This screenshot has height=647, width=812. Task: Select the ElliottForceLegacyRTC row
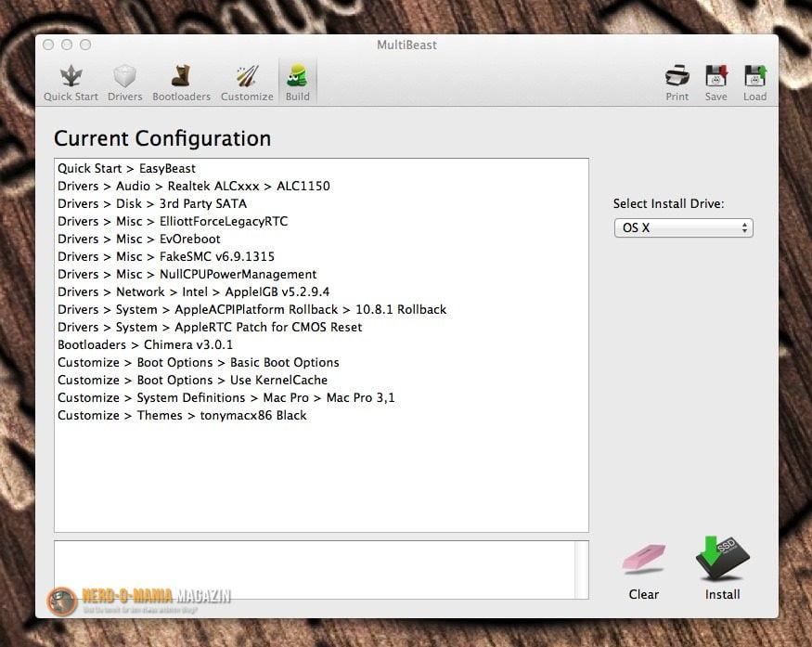click(x=321, y=221)
